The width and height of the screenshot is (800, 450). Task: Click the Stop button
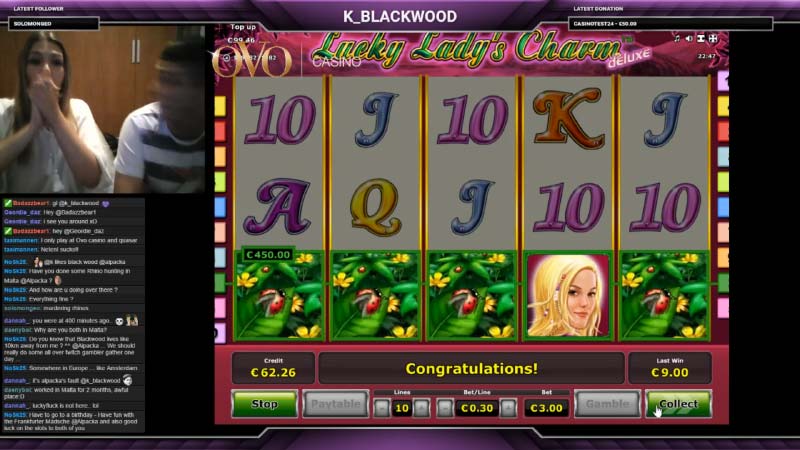point(264,404)
